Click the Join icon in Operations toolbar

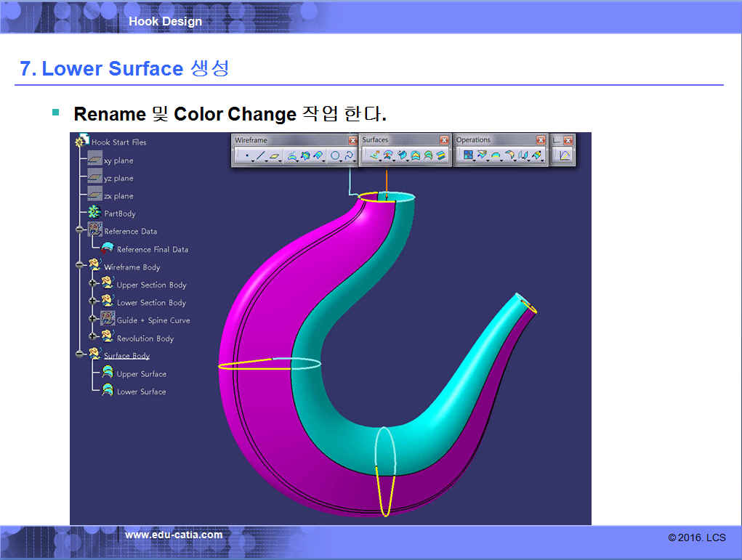pos(468,155)
